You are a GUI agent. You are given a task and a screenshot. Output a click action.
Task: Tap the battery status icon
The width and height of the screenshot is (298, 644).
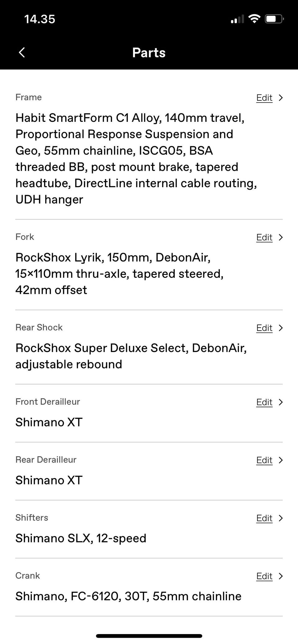pyautogui.click(x=274, y=19)
